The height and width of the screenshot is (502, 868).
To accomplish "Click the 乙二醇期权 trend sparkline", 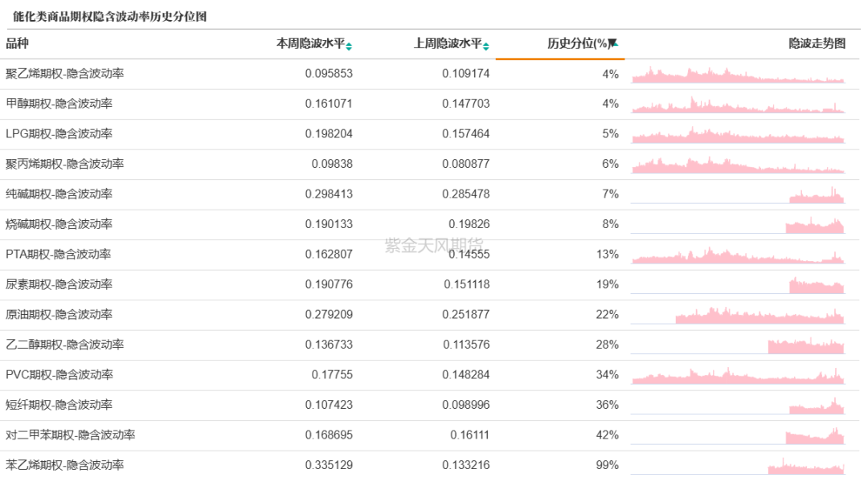I will [x=806, y=346].
